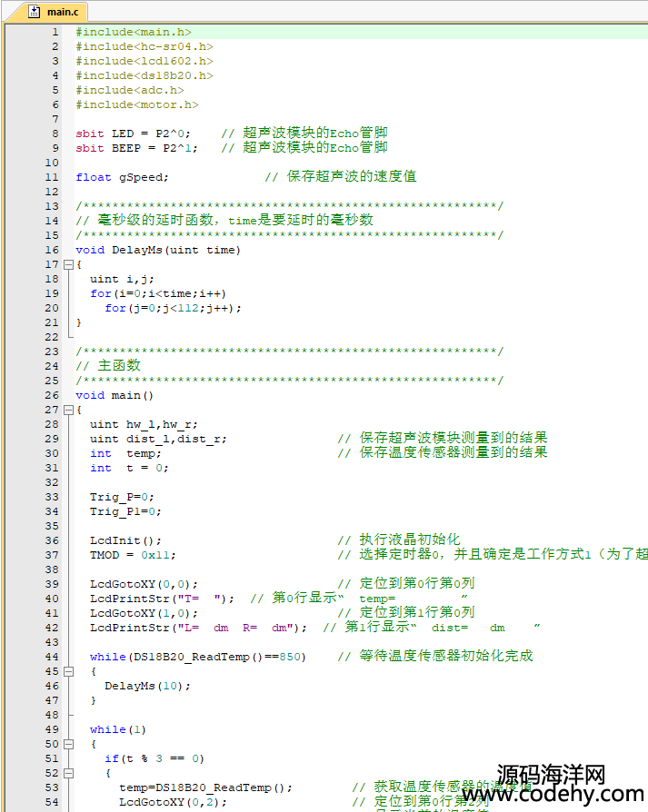Click line number 44 in the gutter
648x812 pixels.
52,658
